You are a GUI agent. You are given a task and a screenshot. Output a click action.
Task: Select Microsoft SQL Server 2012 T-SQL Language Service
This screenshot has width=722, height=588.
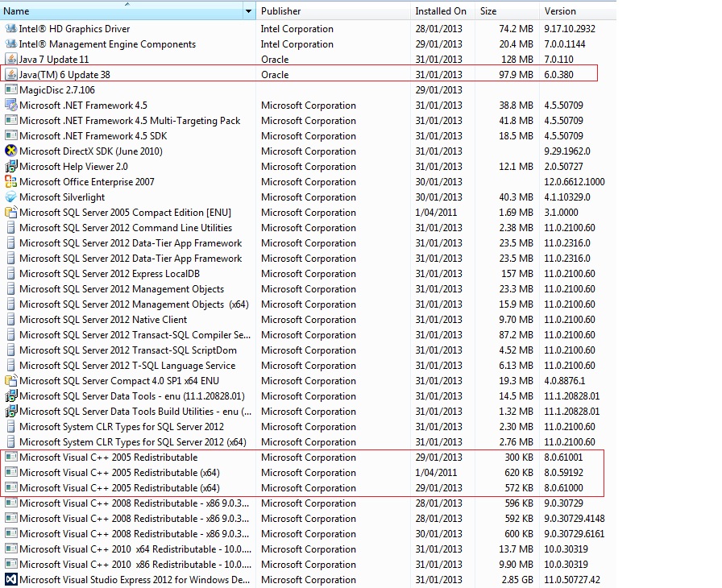(x=127, y=366)
